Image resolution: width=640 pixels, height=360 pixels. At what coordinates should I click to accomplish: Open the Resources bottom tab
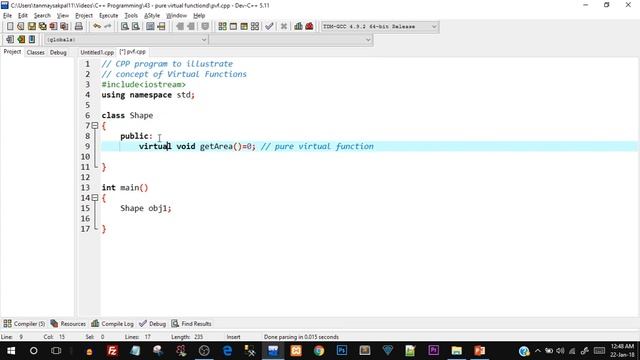(x=68, y=324)
